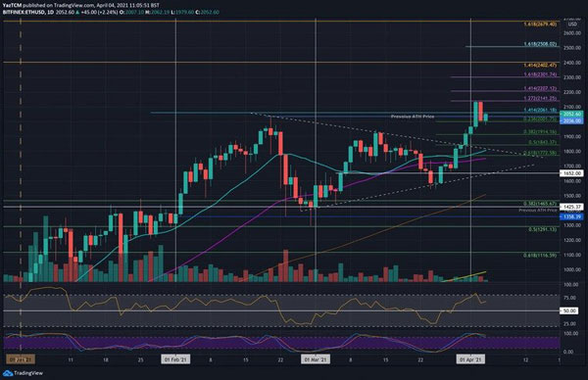Click the USD currency label on the price axis
Viewport: 588px width, 380px height.
[572, 24]
